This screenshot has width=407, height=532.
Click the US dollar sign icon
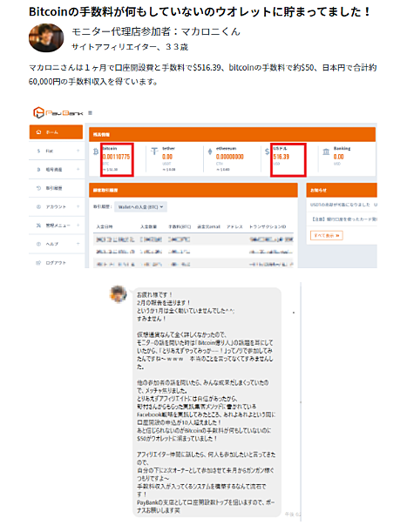(267, 152)
